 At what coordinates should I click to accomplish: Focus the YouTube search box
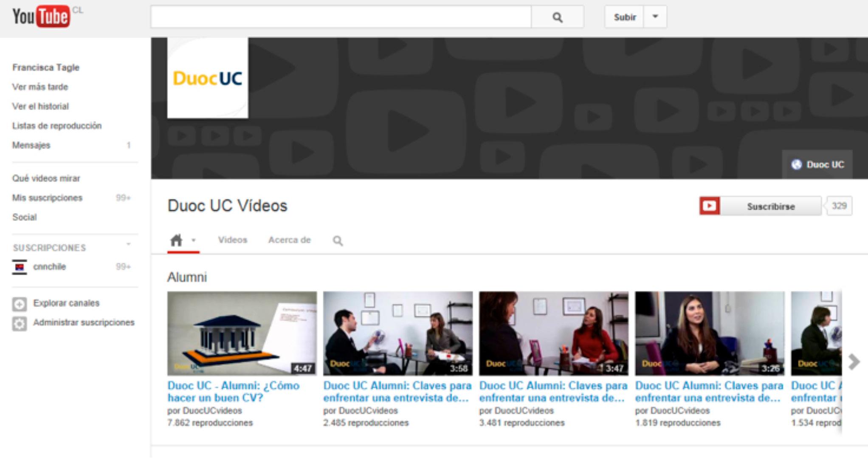coord(341,17)
